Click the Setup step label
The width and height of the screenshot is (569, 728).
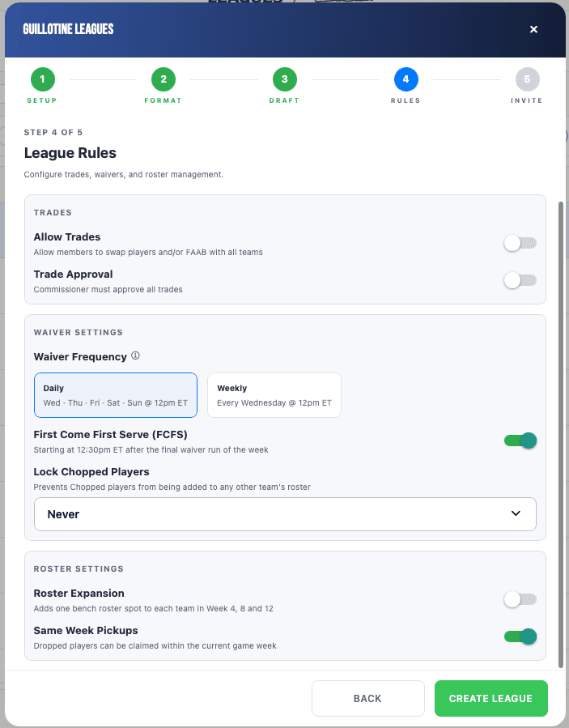tap(42, 100)
